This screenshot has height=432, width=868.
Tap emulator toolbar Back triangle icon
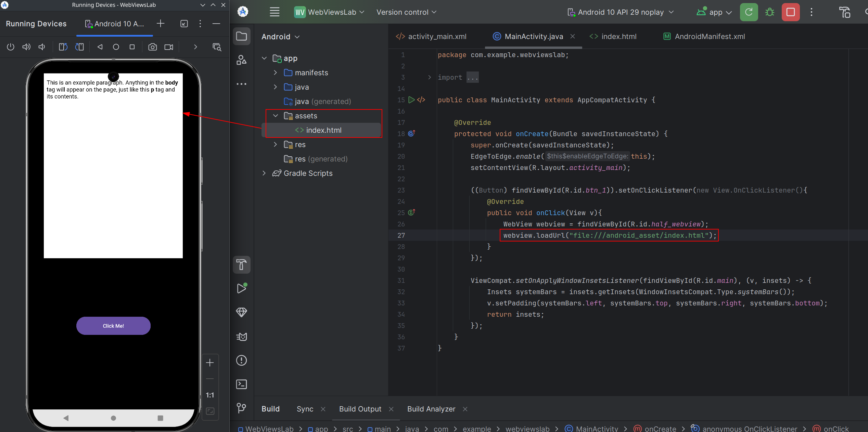[x=100, y=47]
